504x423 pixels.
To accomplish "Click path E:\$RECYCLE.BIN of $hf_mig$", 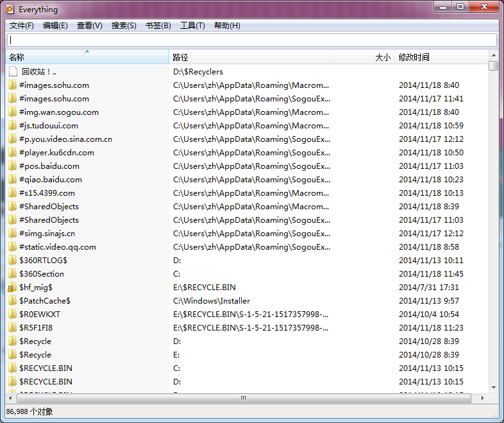I will click(x=205, y=288).
